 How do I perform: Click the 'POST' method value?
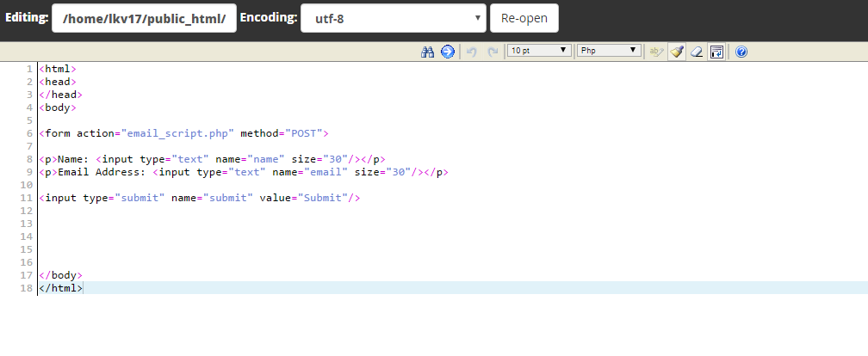click(x=303, y=133)
